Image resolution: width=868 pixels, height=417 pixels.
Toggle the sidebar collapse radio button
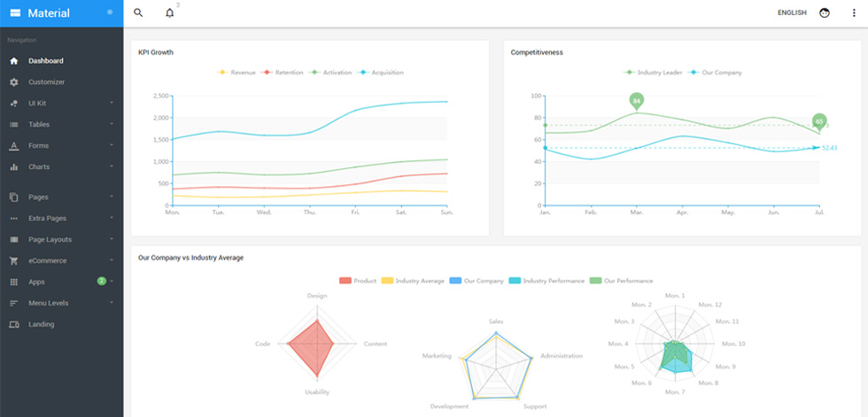click(x=110, y=12)
